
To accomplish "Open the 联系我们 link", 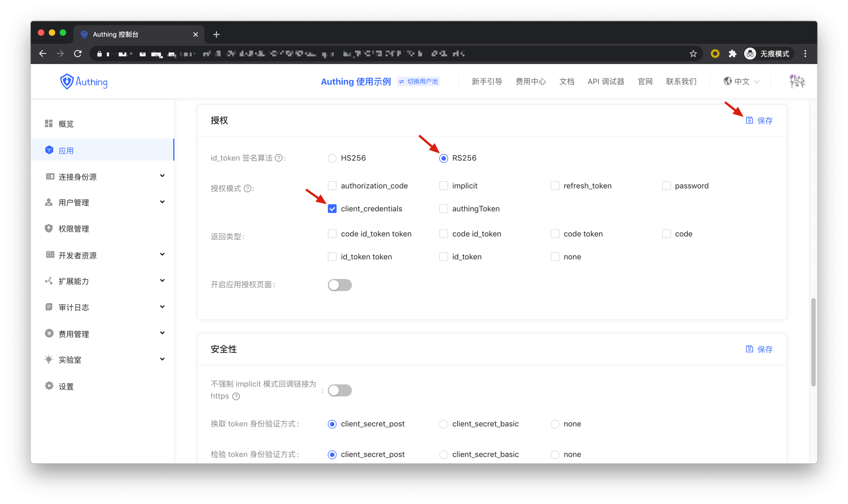I will coord(681,81).
